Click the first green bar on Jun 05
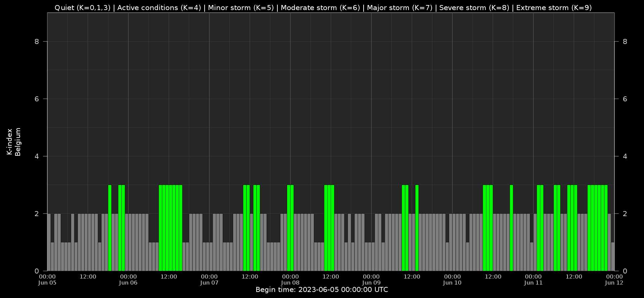This screenshot has width=644, height=298. [110, 228]
